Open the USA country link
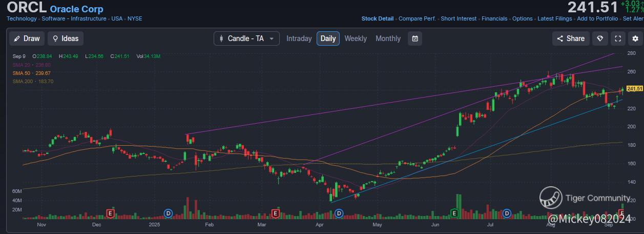644x234 pixels. 117,18
